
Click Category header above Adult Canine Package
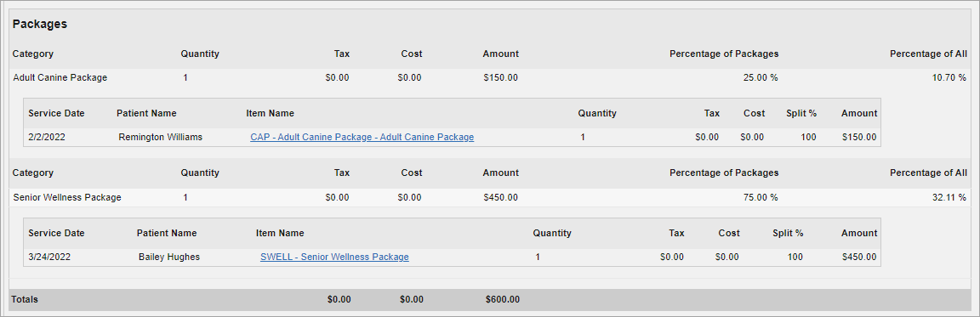tap(33, 54)
